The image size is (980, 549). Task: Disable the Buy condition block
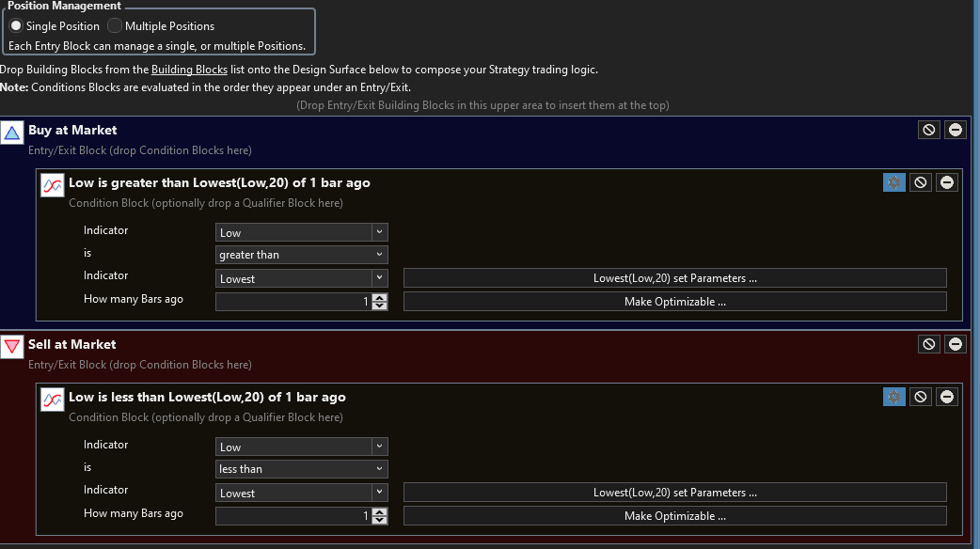[x=921, y=182]
